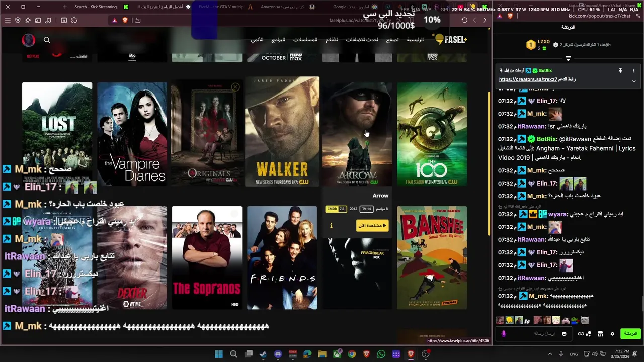The image size is (644, 362).
Task: Open the chat shop store icon
Action: (600, 334)
